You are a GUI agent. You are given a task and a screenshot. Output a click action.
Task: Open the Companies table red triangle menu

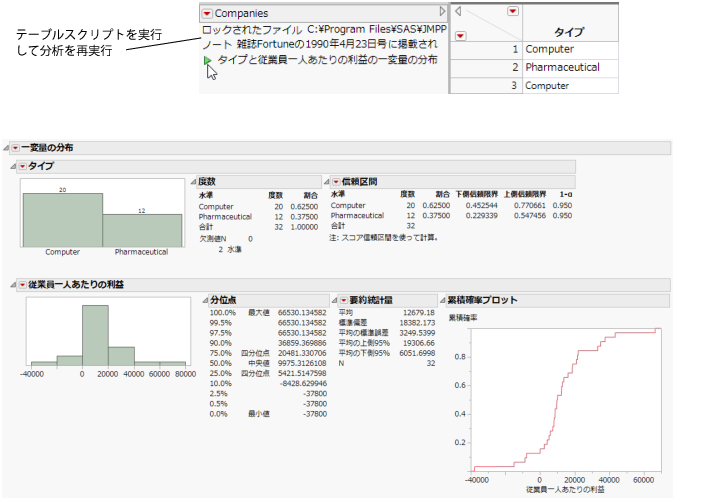[207, 13]
